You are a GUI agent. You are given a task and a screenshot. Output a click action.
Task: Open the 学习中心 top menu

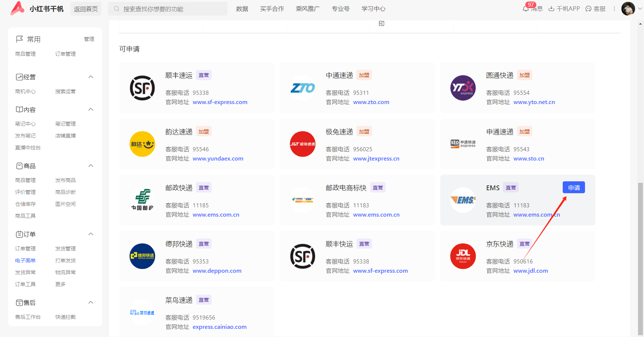[x=373, y=9]
